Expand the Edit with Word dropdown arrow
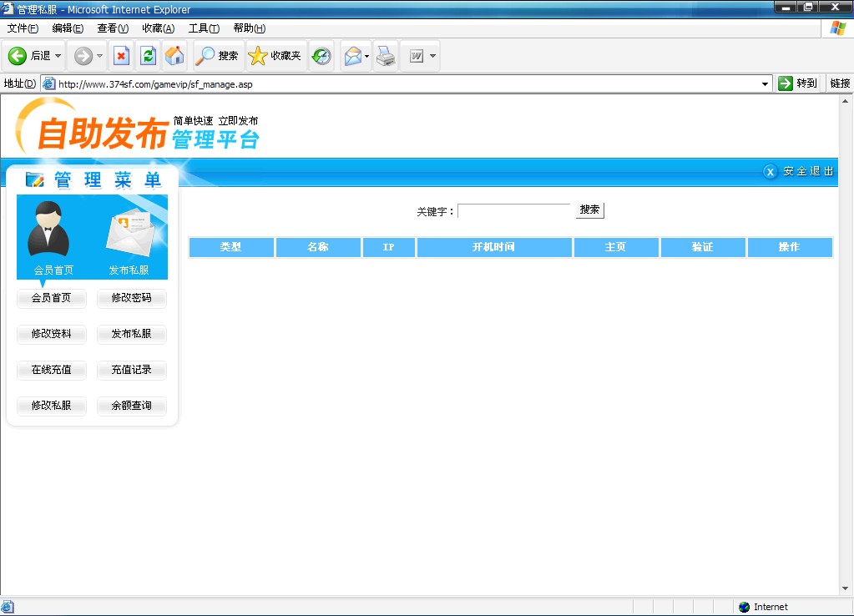Screen dimensions: 854x616 coord(432,56)
